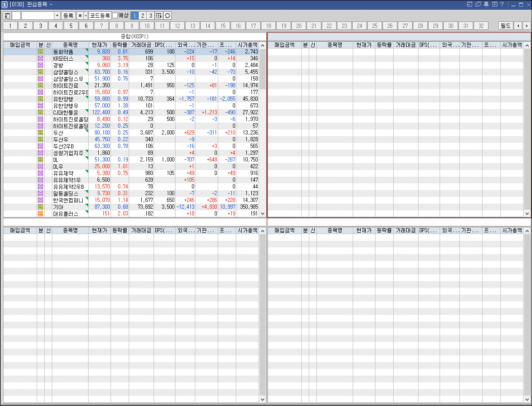Click scroll-up arrow of 종합(KOSPI) list
This screenshot has height=406, width=532.
(x=262, y=45)
